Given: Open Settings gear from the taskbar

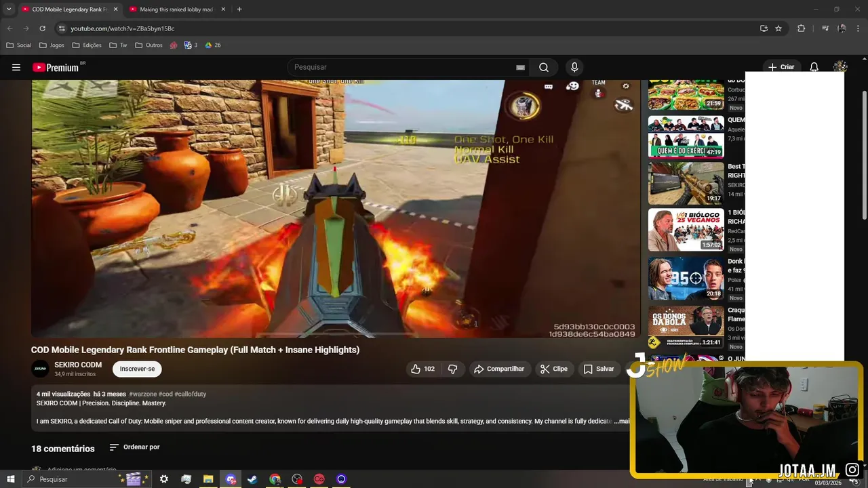Looking at the screenshot, I should click(163, 479).
